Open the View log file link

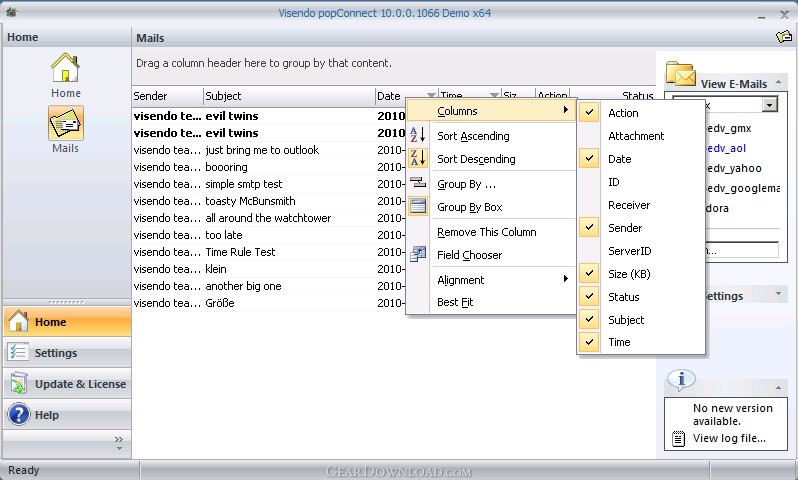pyautogui.click(x=729, y=438)
